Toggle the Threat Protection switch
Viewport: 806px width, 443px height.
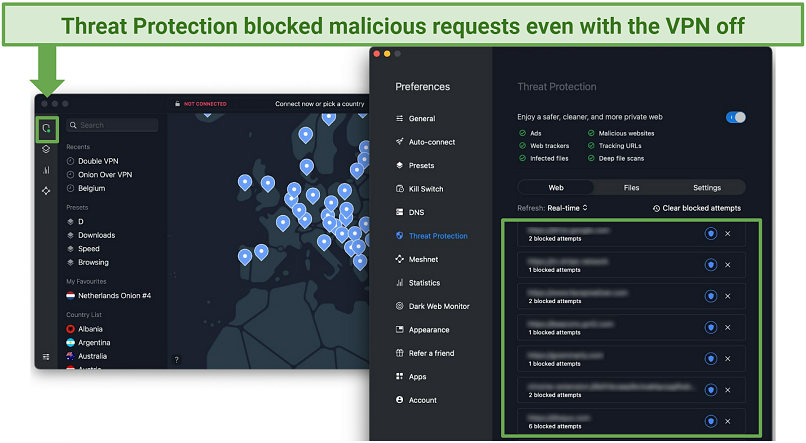coord(736,117)
